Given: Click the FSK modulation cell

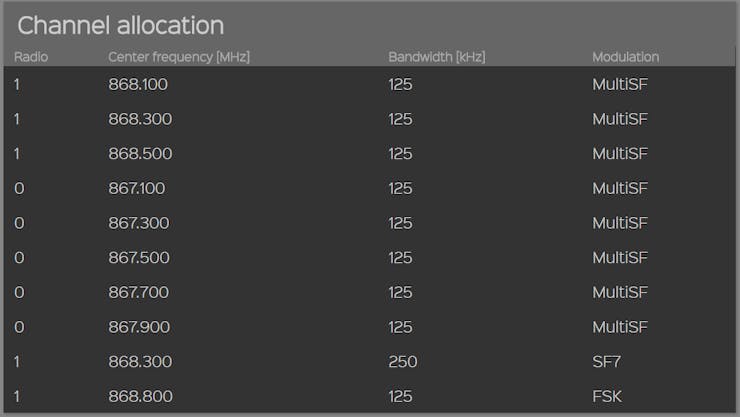Looking at the screenshot, I should [607, 396].
